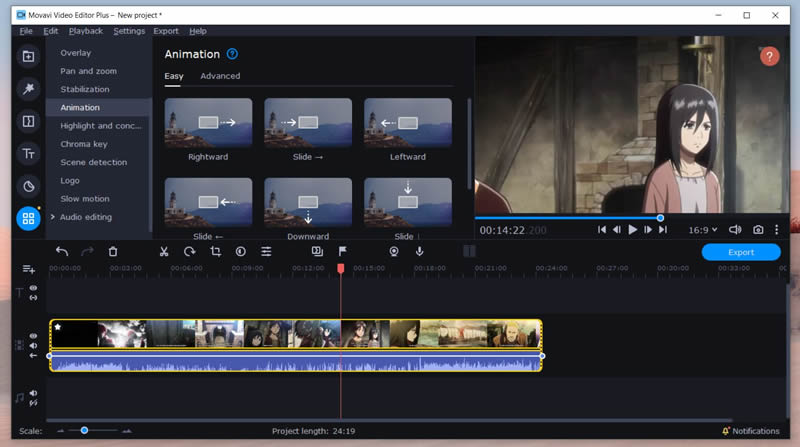
Task: Open the Transition wizard icon
Action: (317, 251)
